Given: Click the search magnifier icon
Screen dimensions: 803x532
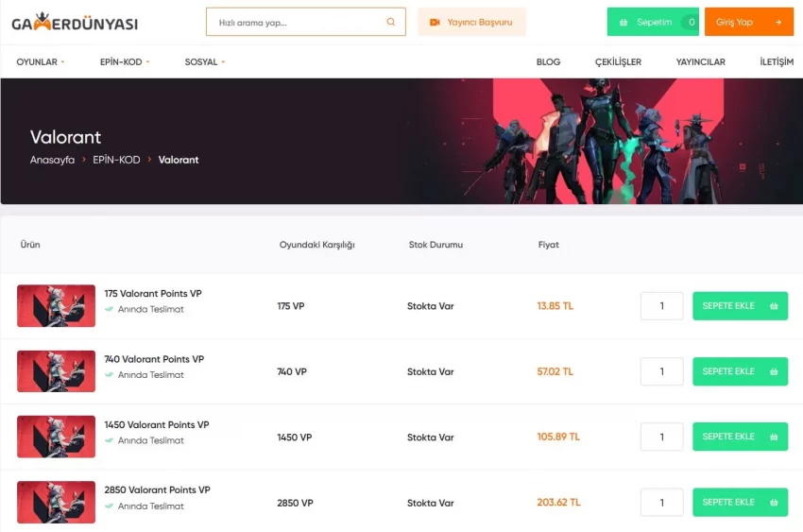Looking at the screenshot, I should pos(391,22).
